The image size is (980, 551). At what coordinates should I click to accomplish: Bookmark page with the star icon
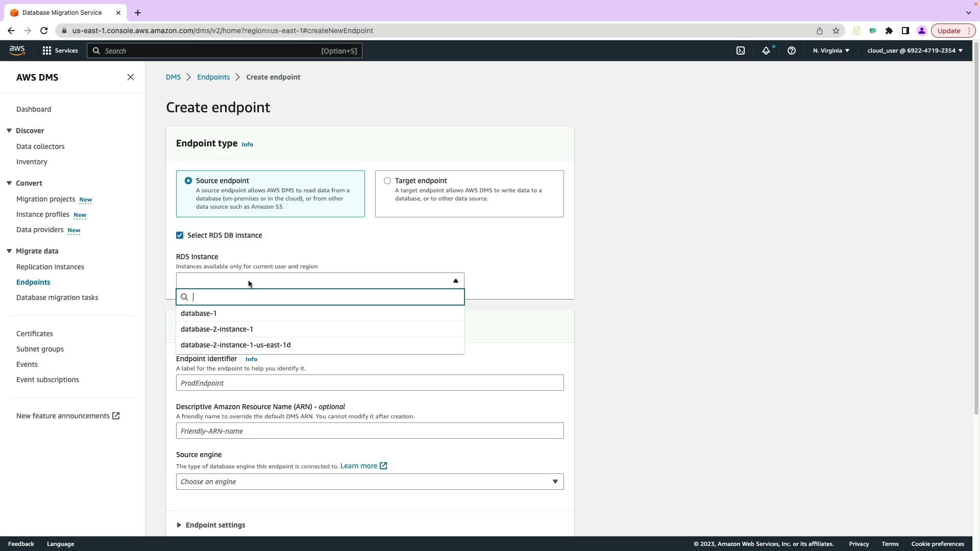(x=836, y=31)
